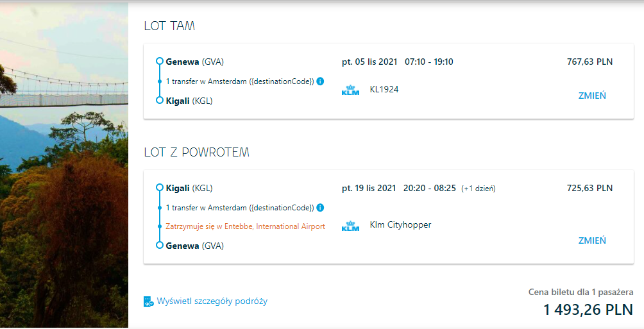The image size is (644, 329).
Task: Click the outbound date pt. 05 lis 2021
Action: pos(369,62)
